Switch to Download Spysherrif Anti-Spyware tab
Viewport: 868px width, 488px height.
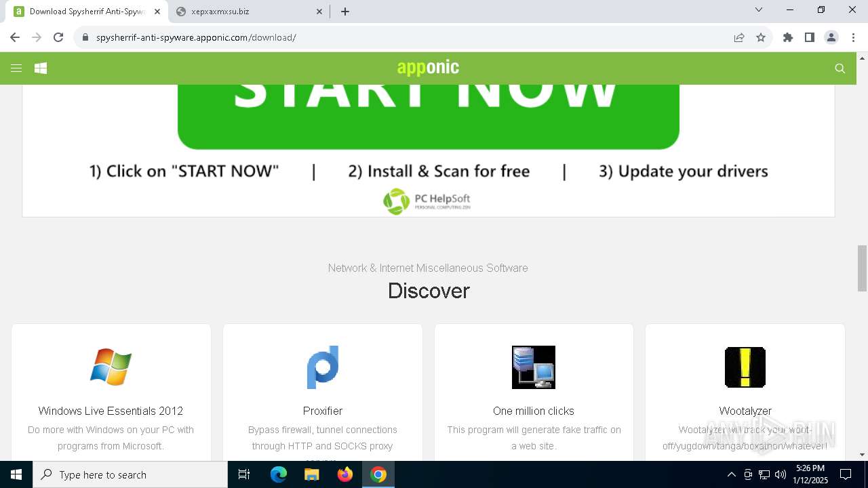pos(87,12)
